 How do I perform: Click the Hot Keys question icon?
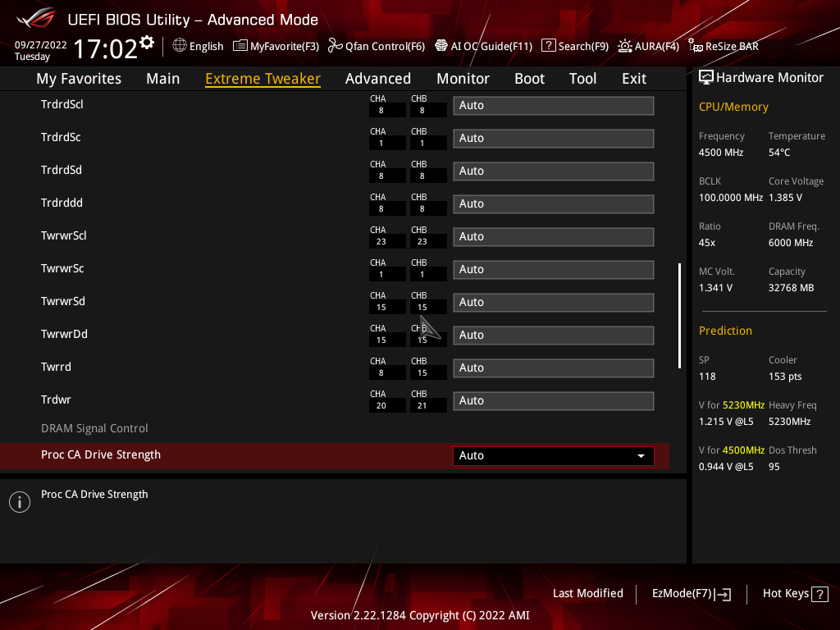[x=819, y=594]
